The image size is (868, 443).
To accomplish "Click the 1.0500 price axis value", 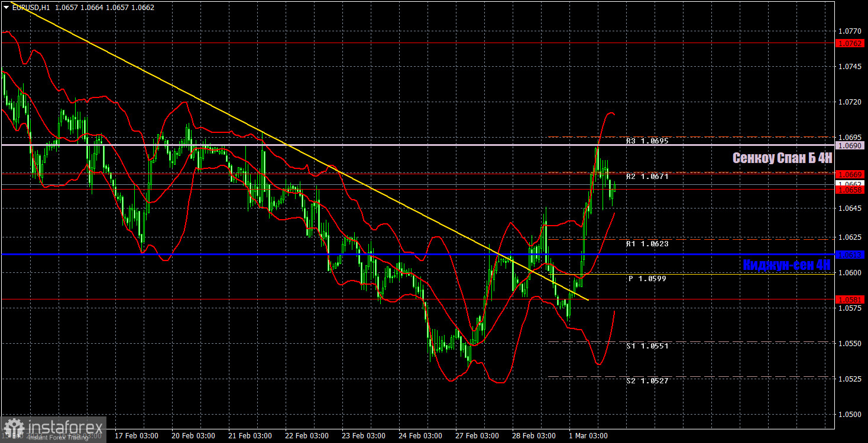I will click(x=850, y=414).
